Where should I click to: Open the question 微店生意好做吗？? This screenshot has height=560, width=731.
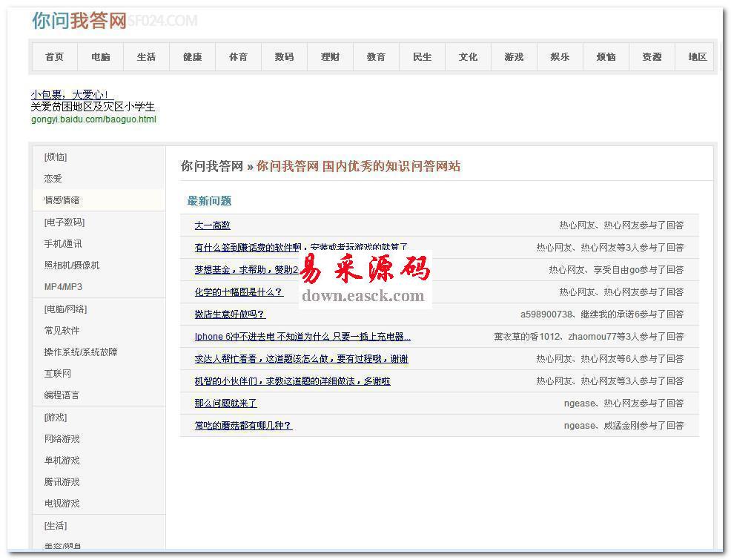[230, 314]
